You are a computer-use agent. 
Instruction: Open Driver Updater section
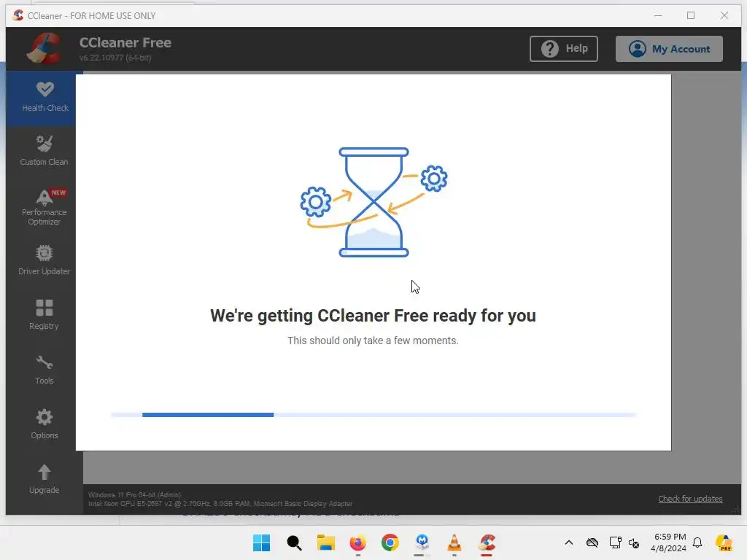(x=44, y=260)
